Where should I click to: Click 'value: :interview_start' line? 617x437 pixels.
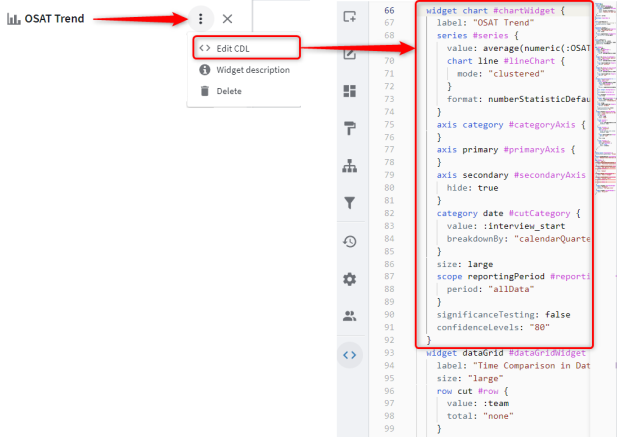click(x=506, y=226)
